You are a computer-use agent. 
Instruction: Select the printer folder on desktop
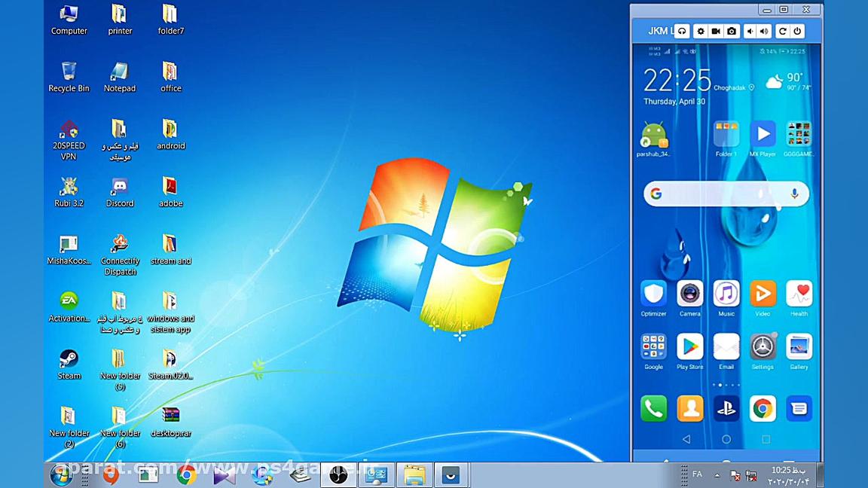pos(120,20)
